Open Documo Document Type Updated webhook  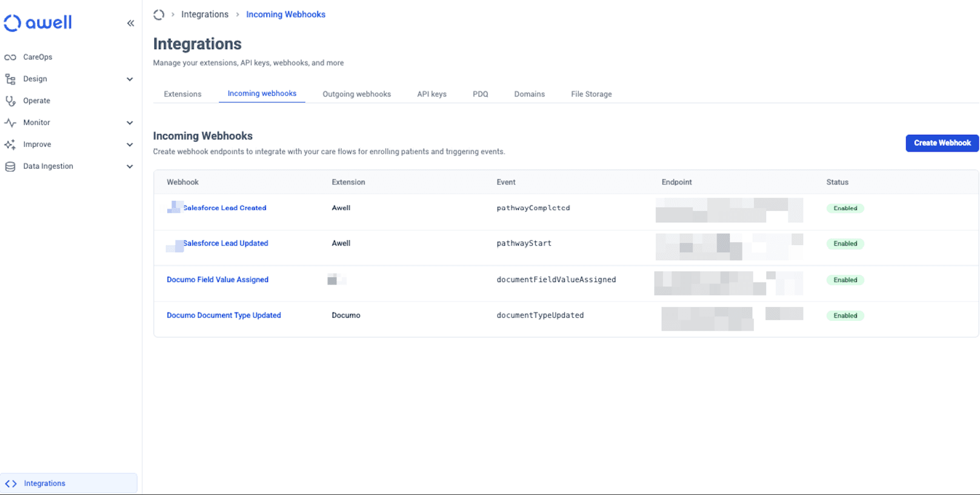pos(224,315)
